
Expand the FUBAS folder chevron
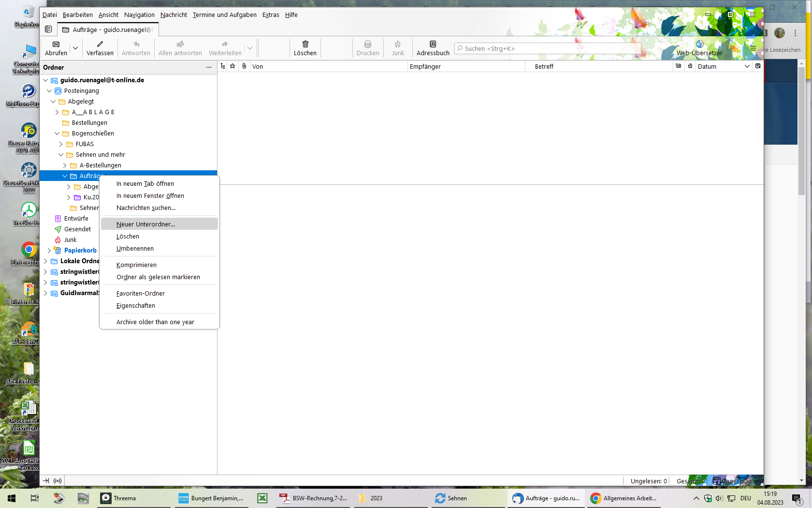[61, 144]
